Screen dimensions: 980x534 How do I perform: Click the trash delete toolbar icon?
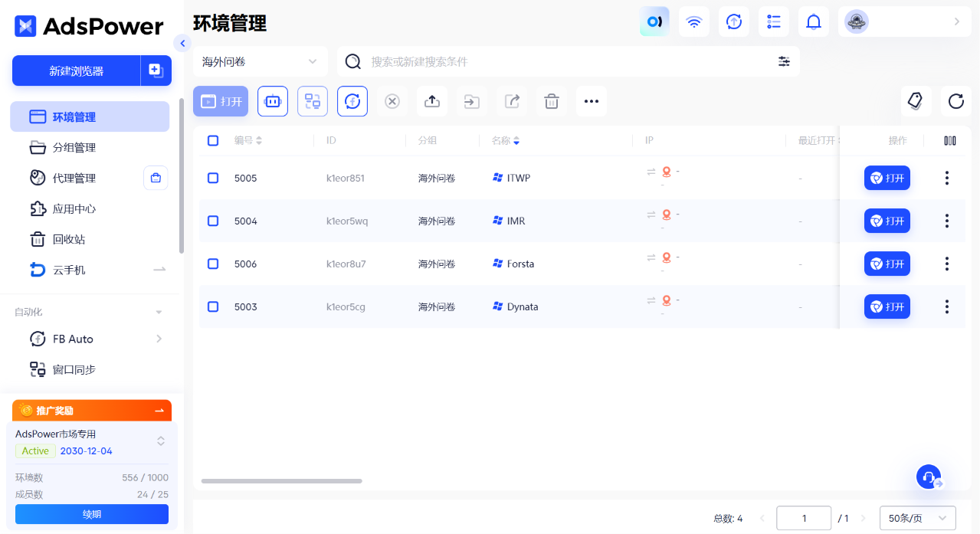552,101
